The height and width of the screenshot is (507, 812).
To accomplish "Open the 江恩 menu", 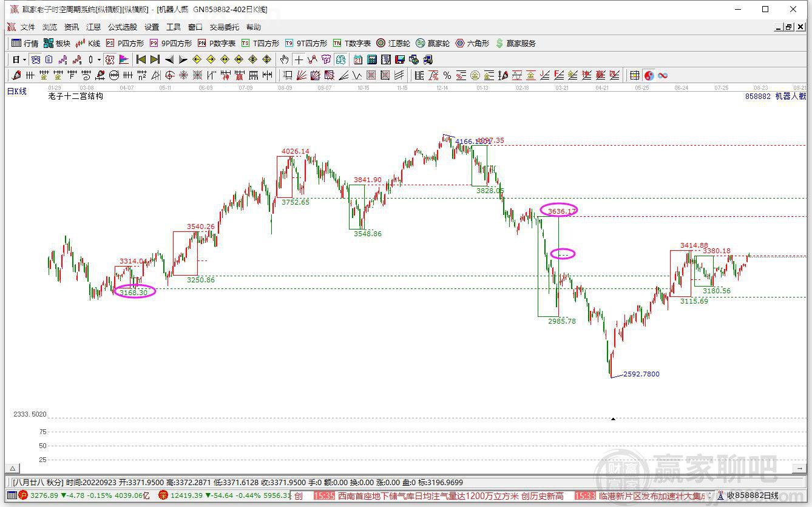I will pyautogui.click(x=93, y=27).
